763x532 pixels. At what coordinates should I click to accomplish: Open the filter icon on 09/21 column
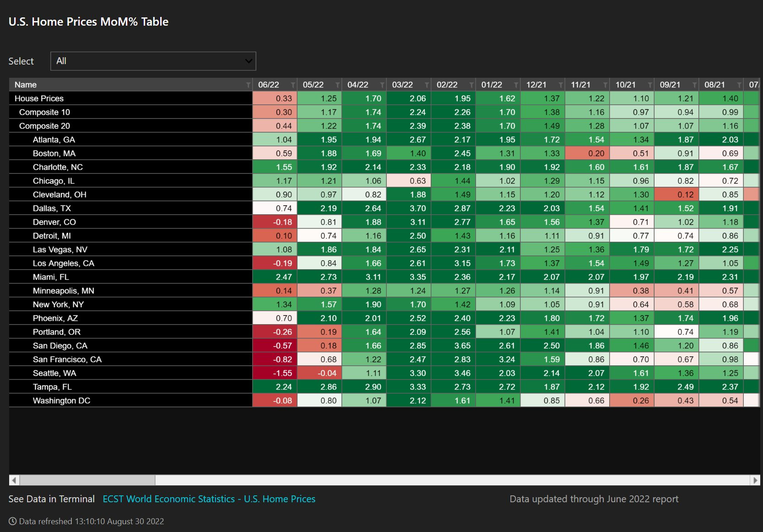point(694,85)
